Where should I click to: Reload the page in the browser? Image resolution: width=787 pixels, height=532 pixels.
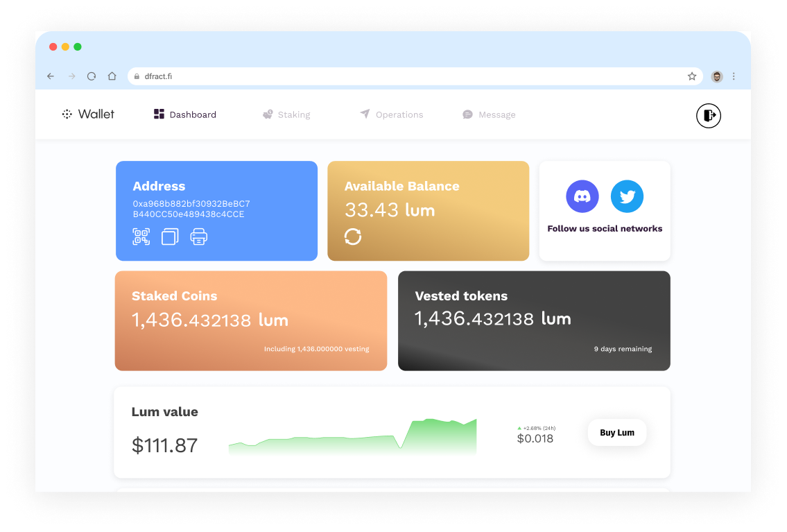(92, 76)
